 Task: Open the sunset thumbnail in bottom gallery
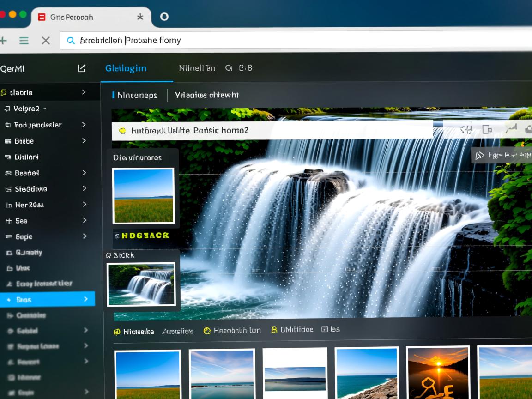coord(437,373)
